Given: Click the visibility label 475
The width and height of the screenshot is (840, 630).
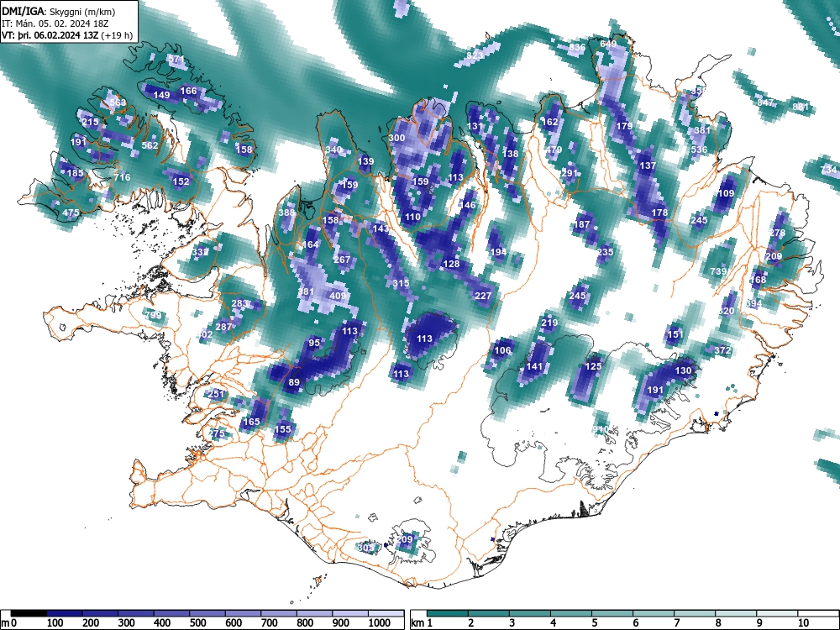Looking at the screenshot, I should (71, 213).
